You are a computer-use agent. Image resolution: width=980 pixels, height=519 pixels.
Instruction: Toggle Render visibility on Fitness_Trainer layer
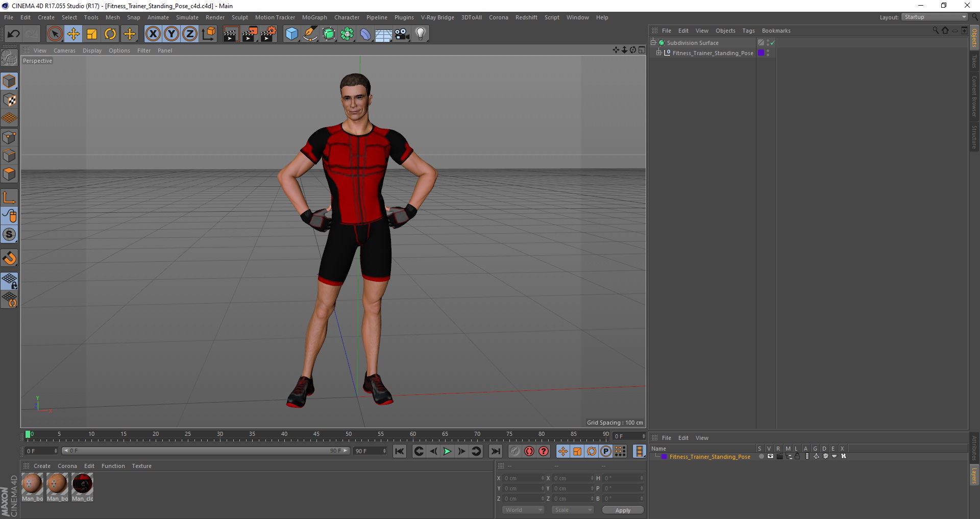coord(779,457)
